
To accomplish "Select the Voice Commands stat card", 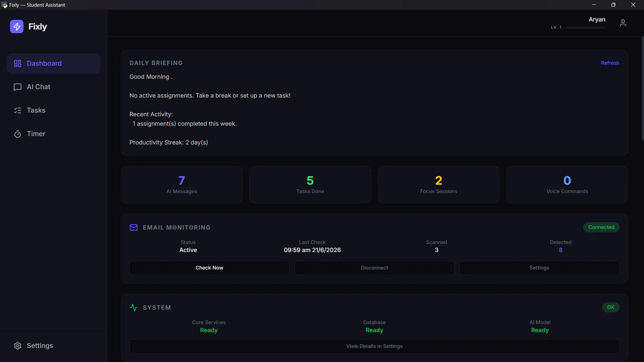I will [x=567, y=185].
